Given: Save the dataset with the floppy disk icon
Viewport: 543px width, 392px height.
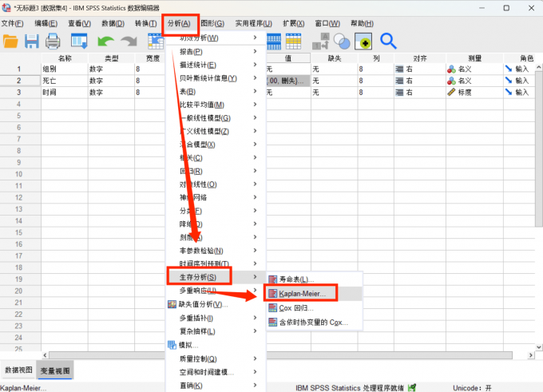Looking at the screenshot, I should coord(31,42).
